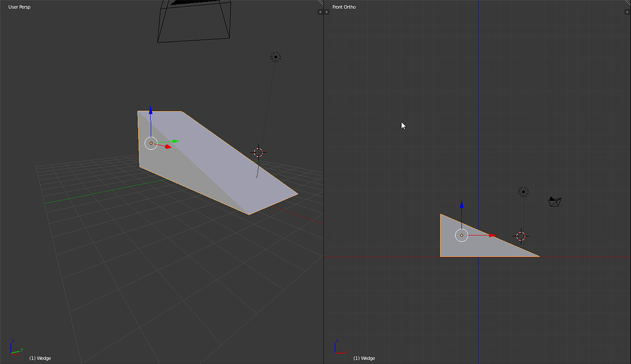Click the 3D cursor in the Front Ortho viewport
Screen dimensions: 631x364
pyautogui.click(x=521, y=236)
